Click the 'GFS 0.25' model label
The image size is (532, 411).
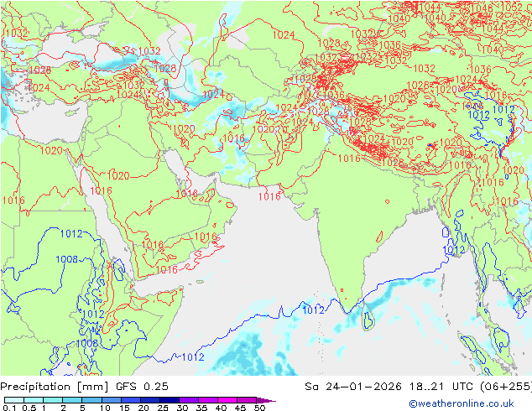point(142,387)
